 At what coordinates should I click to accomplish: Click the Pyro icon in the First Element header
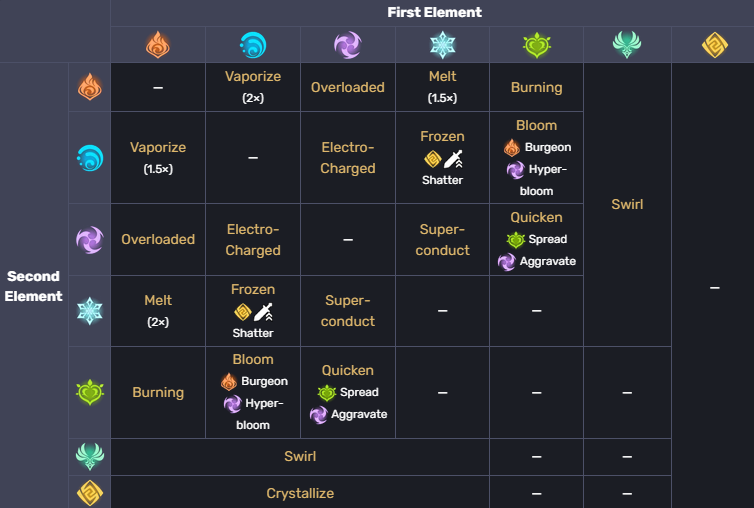[x=158, y=45]
